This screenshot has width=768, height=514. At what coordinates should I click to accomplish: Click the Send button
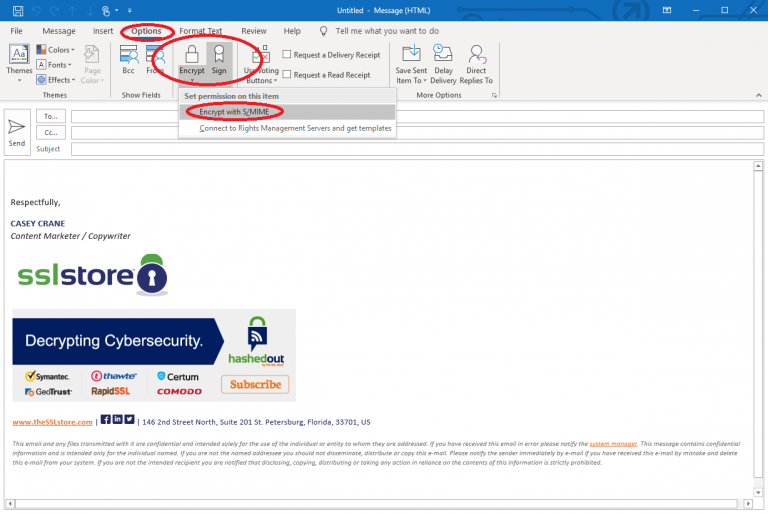tap(17, 132)
